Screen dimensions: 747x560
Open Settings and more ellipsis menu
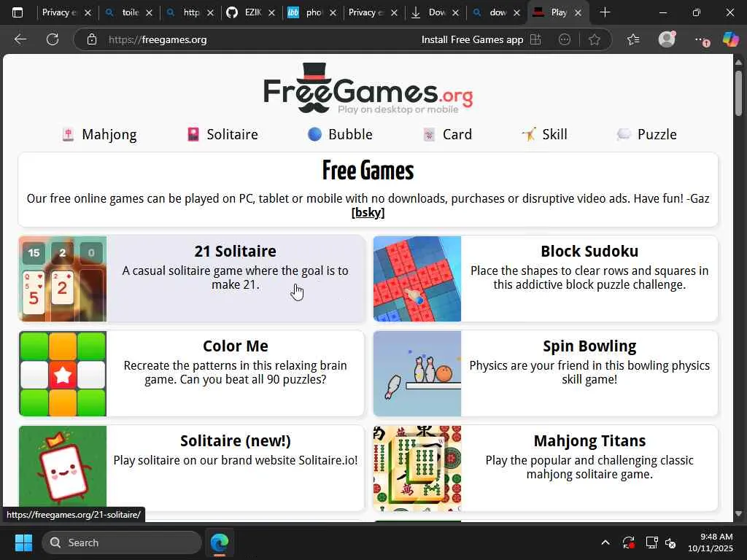(701, 39)
